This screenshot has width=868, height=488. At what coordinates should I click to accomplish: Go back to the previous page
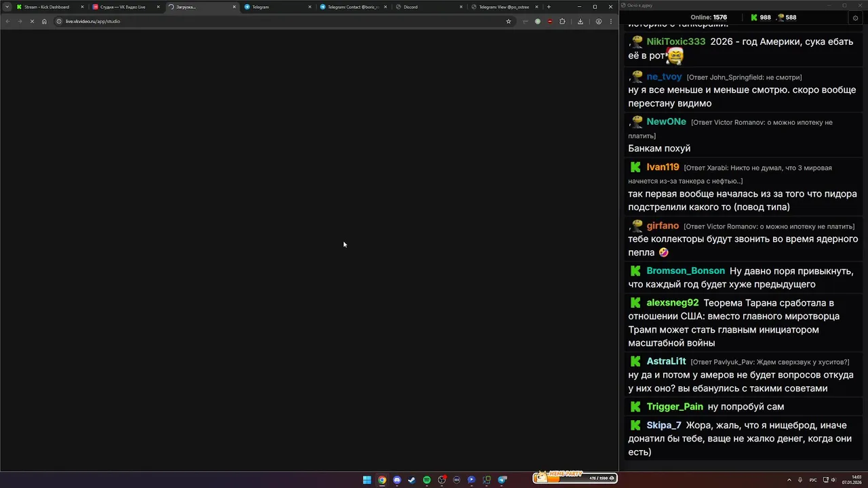pyautogui.click(x=7, y=21)
